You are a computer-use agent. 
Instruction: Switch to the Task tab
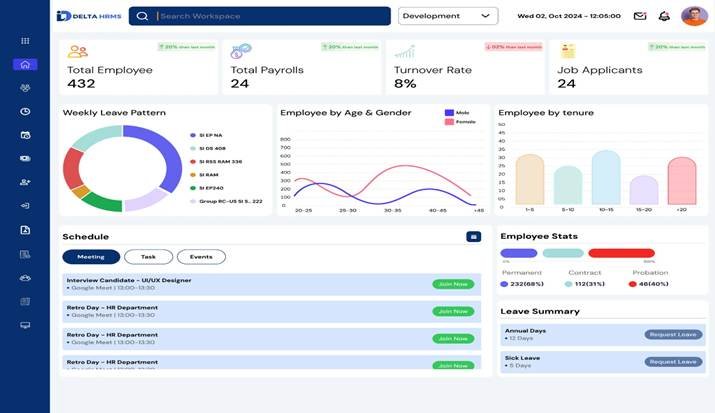[148, 257]
